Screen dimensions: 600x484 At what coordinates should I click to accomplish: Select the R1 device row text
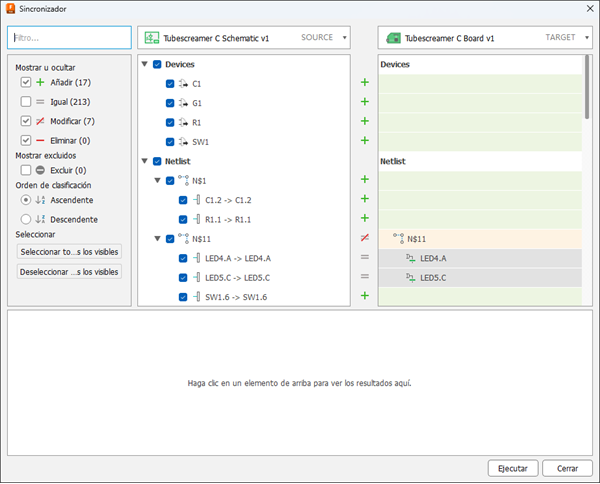point(196,122)
